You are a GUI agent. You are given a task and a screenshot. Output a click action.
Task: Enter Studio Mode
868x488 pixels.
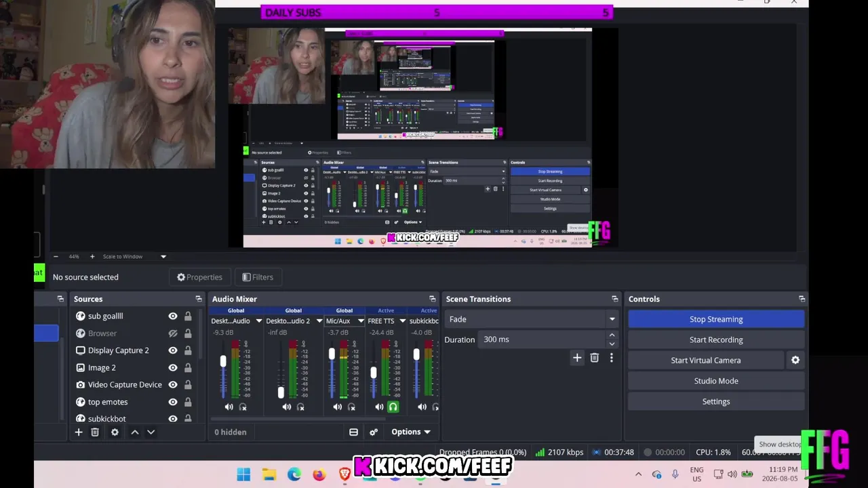coord(716,381)
